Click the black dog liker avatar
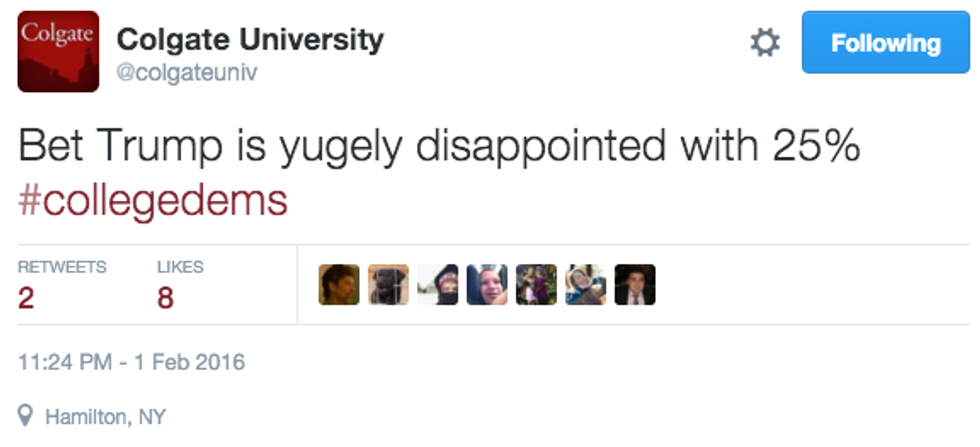Image resolution: width=980 pixels, height=447 pixels. [388, 285]
